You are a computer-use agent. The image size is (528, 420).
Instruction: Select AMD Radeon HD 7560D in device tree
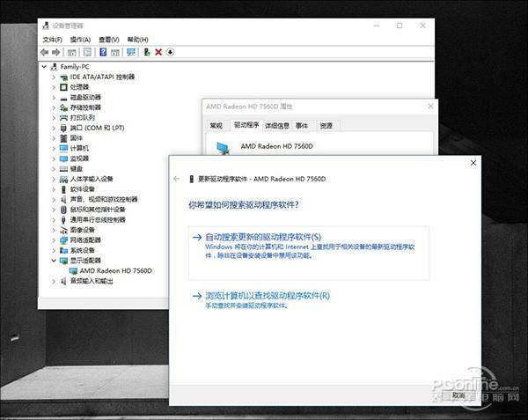click(115, 271)
